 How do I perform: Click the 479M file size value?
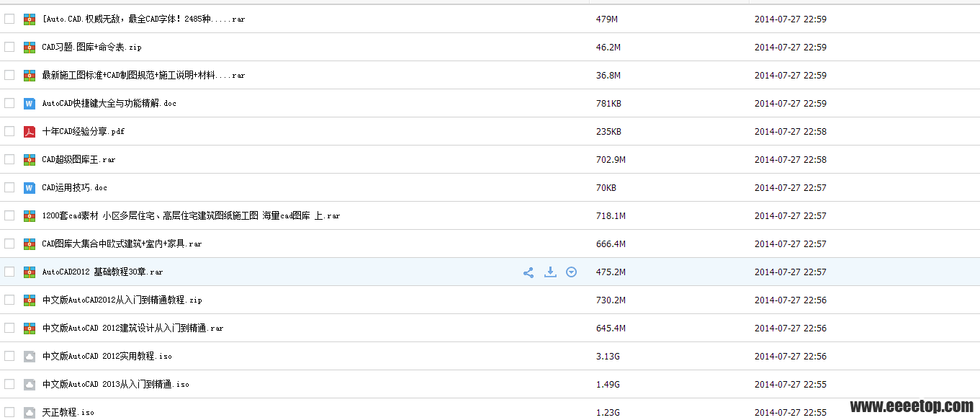click(607, 19)
